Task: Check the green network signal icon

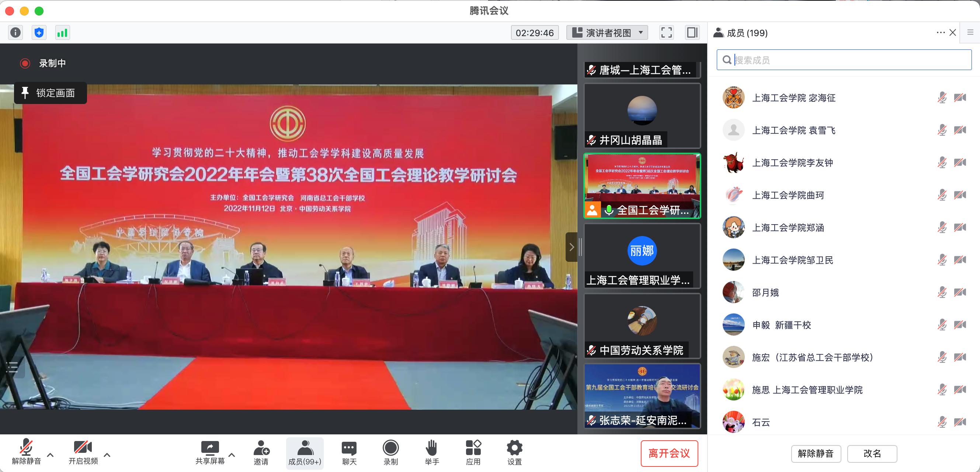Action: 62,33
